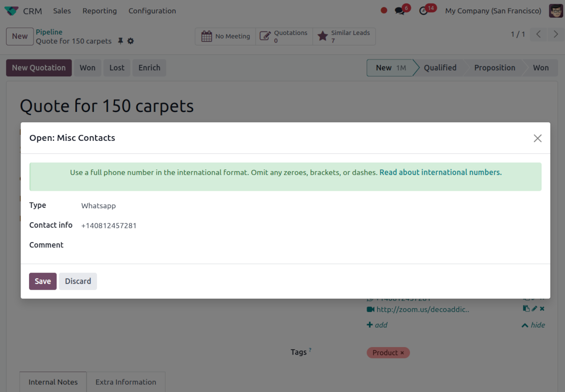This screenshot has width=565, height=392.
Task: Click the gear actions icon
Action: pyautogui.click(x=130, y=41)
